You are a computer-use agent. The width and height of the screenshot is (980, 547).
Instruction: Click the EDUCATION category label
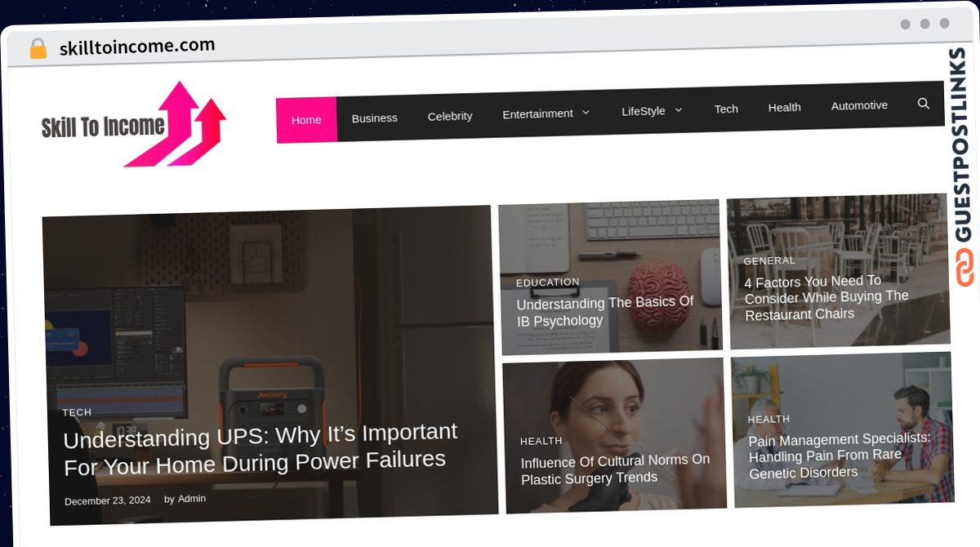[548, 282]
